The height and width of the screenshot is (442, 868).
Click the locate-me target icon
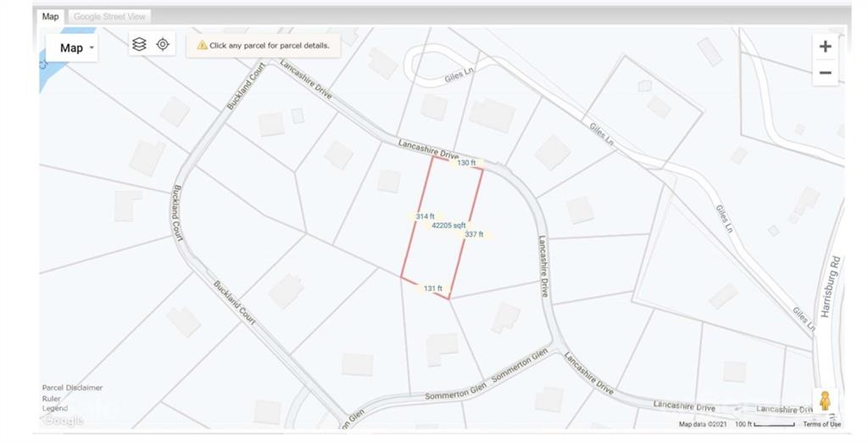[163, 44]
